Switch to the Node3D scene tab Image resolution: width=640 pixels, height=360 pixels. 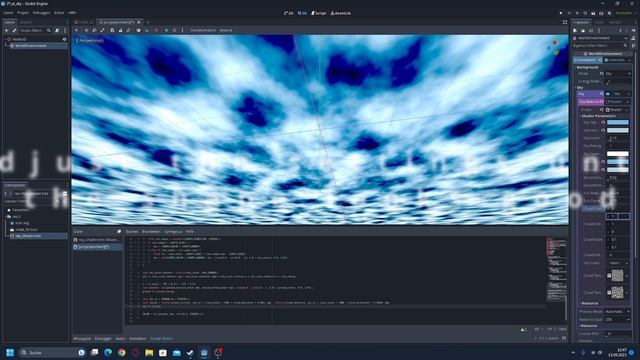pyautogui.click(x=84, y=22)
